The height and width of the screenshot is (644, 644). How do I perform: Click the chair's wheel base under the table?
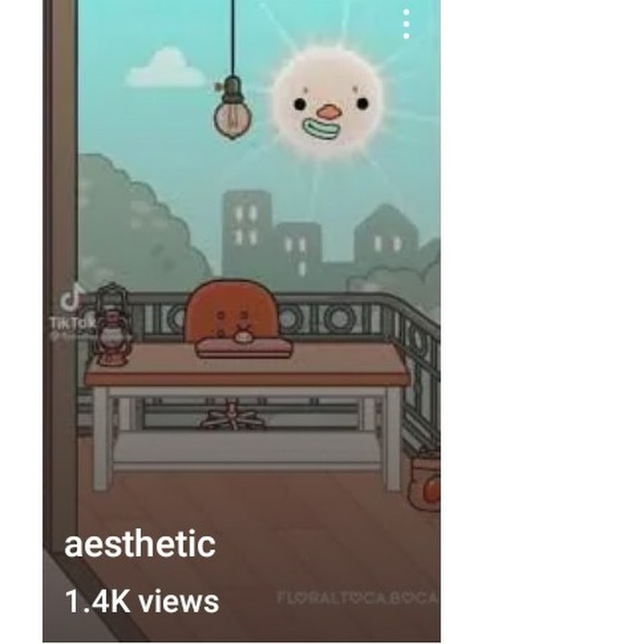[233, 417]
